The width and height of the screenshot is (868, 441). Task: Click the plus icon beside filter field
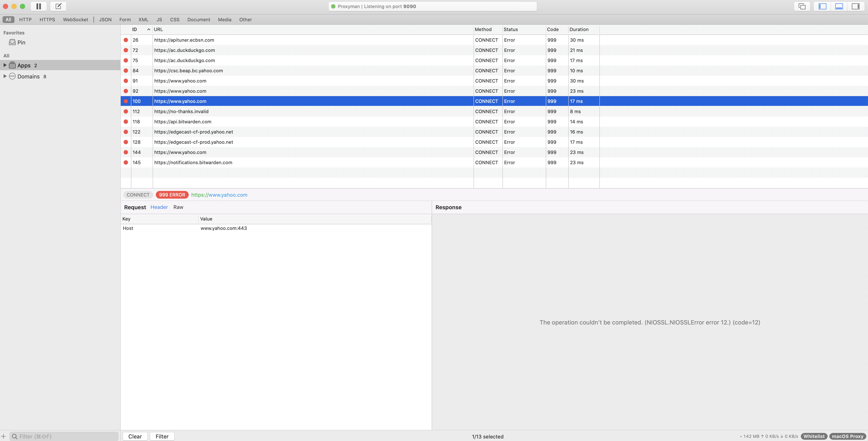4,436
